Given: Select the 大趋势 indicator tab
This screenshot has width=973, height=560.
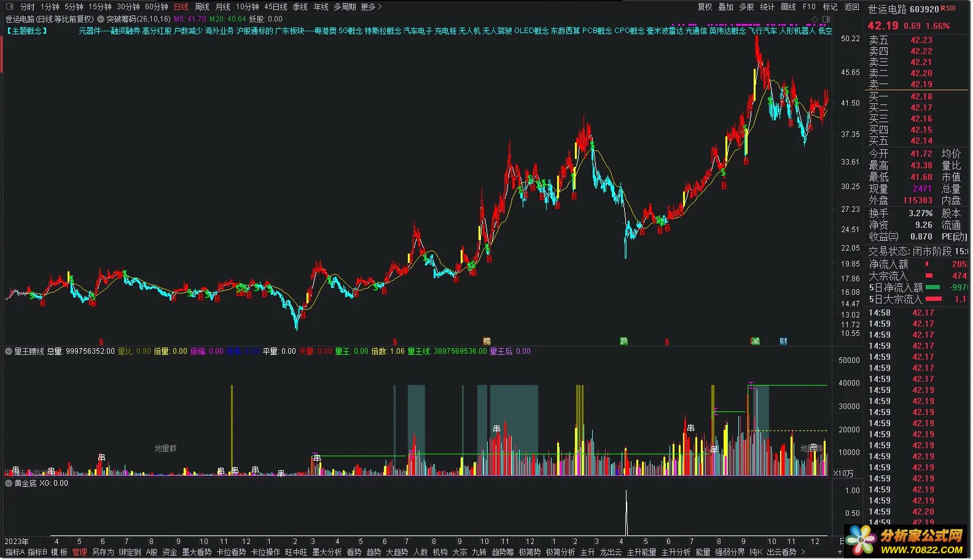Looking at the screenshot, I should [397, 552].
